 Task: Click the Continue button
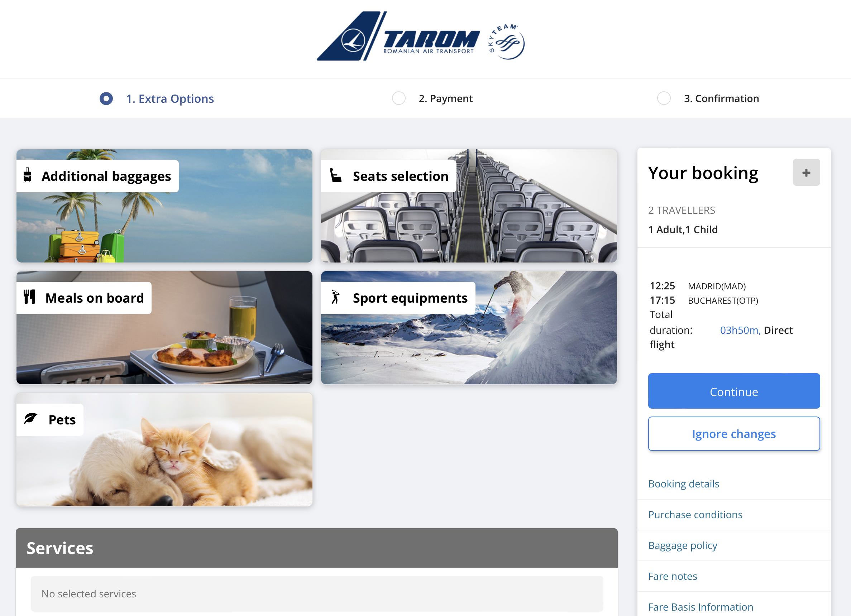pyautogui.click(x=734, y=391)
